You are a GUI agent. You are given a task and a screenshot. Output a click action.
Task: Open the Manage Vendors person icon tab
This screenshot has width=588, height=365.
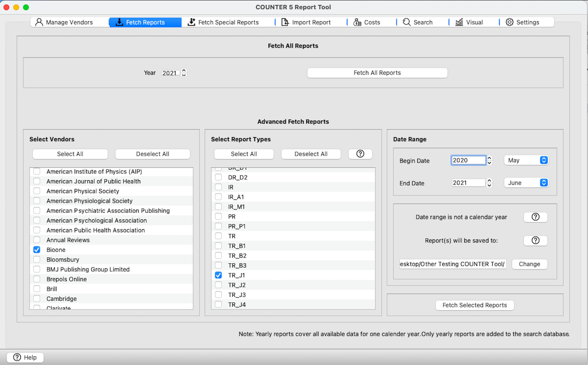point(39,22)
